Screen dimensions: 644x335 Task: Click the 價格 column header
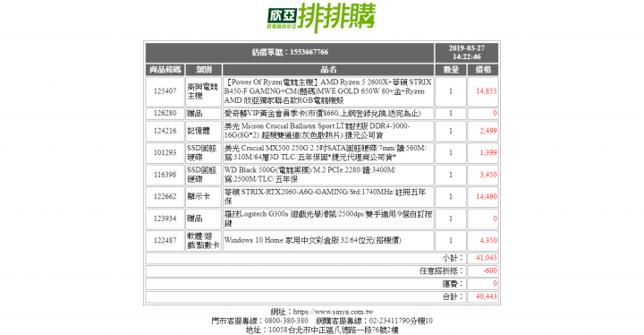click(x=483, y=70)
